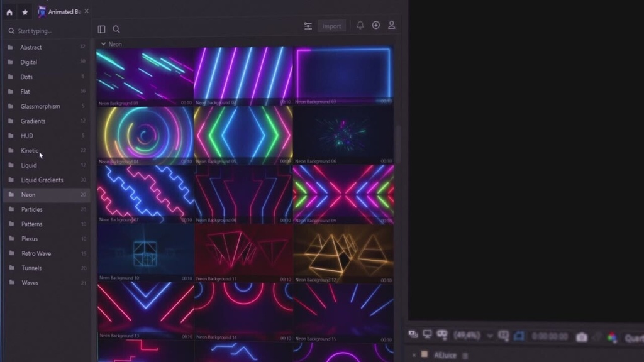The height and width of the screenshot is (362, 644).
Task: Open notifications bell icon
Action: tap(360, 25)
